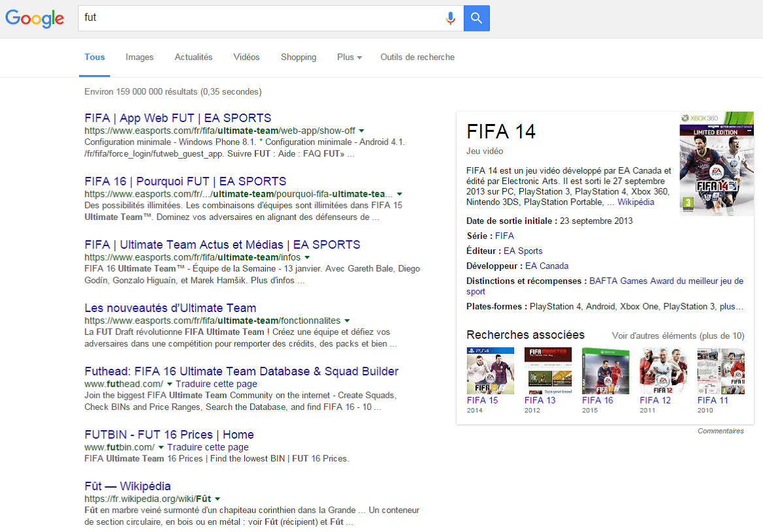Activate voice search microphone icon
This screenshot has height=532, width=763.
(450, 18)
